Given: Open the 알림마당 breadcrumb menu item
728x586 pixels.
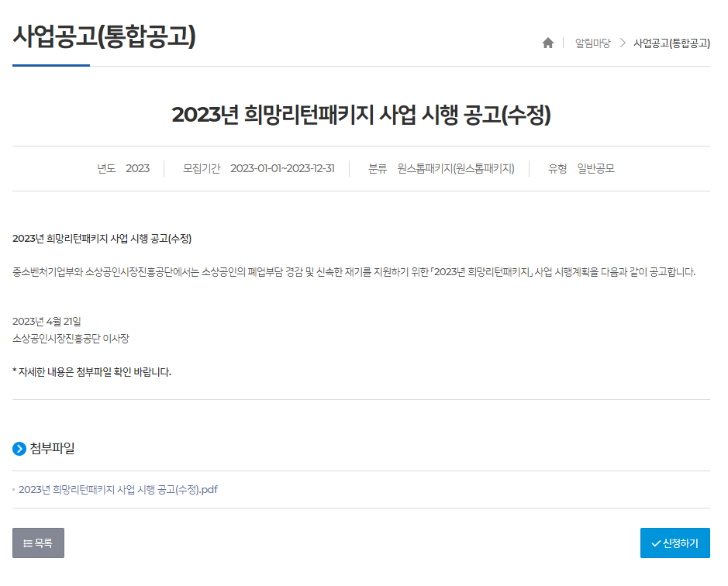Looking at the screenshot, I should 592,43.
